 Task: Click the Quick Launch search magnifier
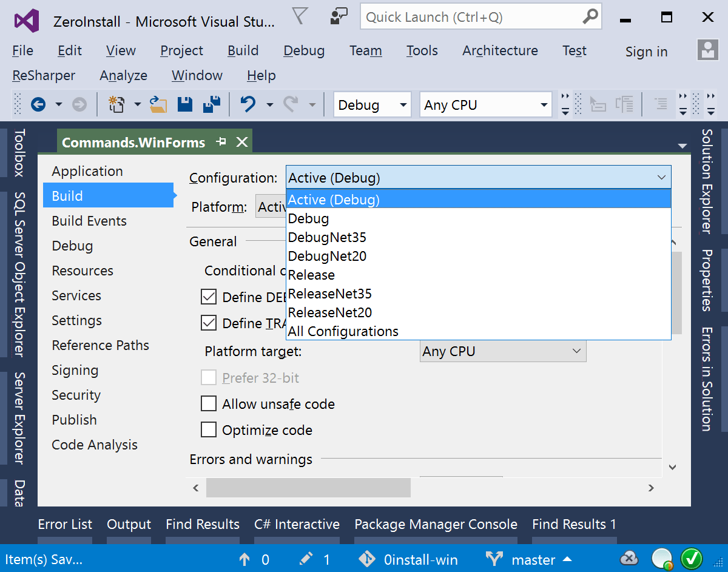[590, 17]
